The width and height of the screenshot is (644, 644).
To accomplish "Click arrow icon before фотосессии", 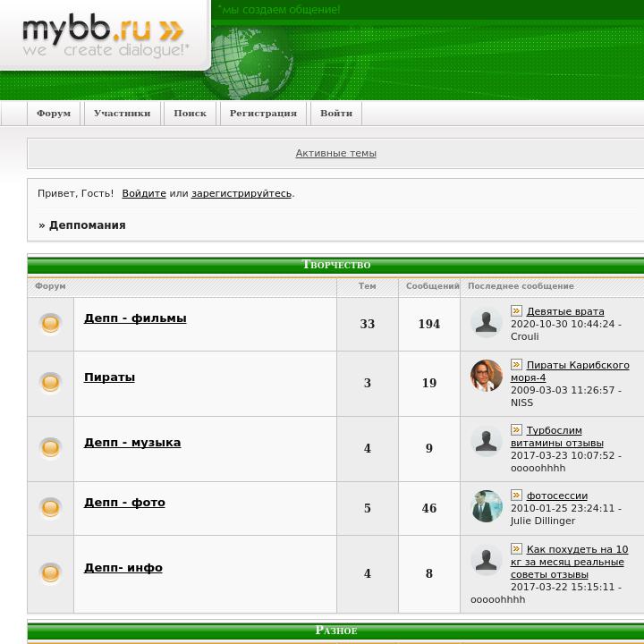I will click(x=516, y=496).
